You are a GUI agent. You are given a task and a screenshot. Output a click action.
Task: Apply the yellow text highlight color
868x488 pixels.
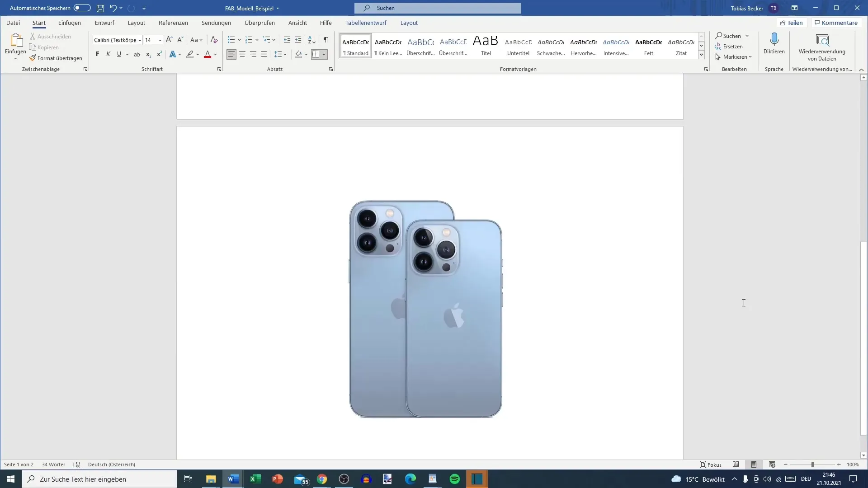tap(190, 54)
